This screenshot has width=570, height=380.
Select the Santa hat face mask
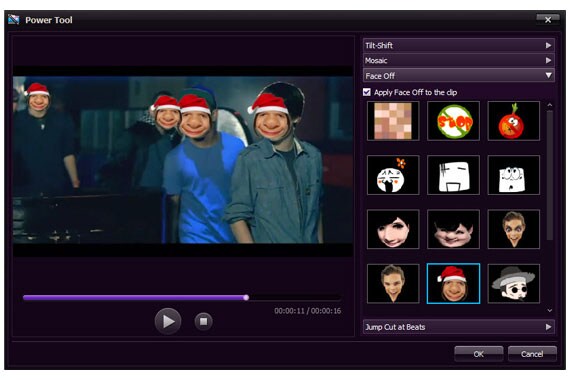pyautogui.click(x=453, y=284)
